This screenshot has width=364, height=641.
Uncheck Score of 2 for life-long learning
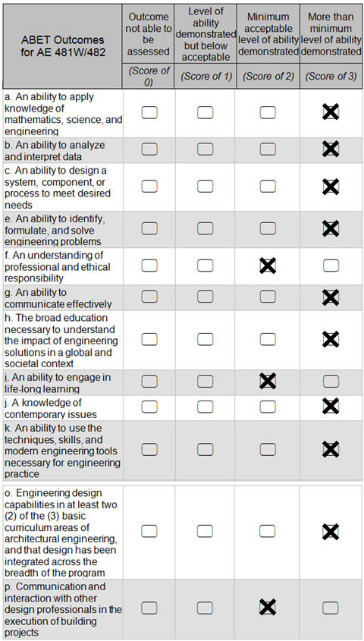(268, 382)
